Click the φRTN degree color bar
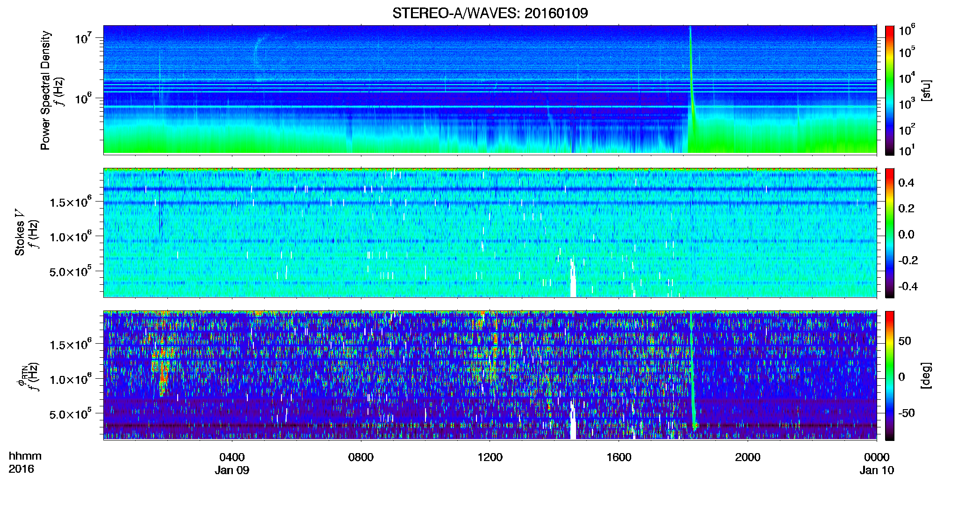This screenshot has width=980, height=505. point(890,375)
